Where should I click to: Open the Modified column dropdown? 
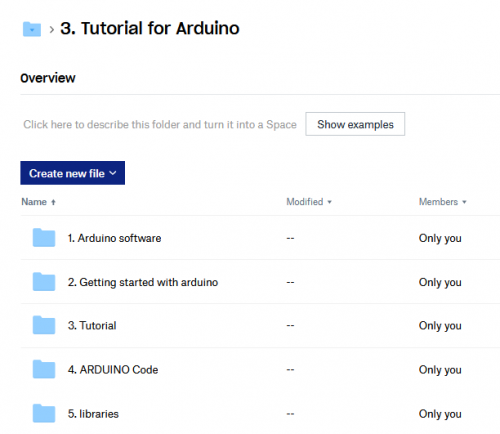[329, 202]
